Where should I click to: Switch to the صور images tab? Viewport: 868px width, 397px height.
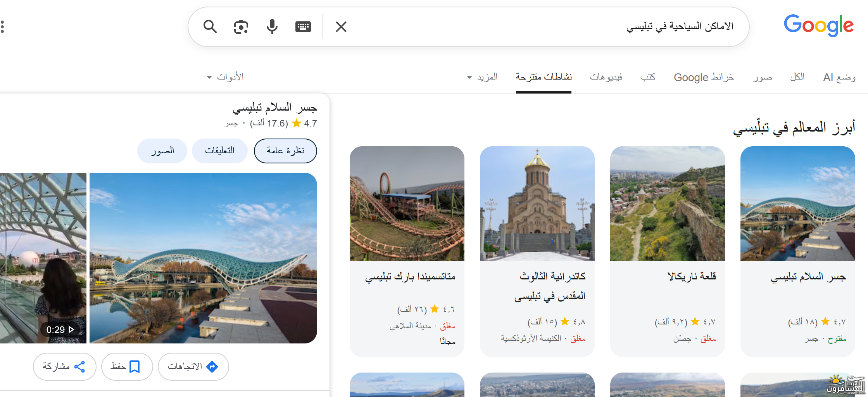pyautogui.click(x=762, y=77)
